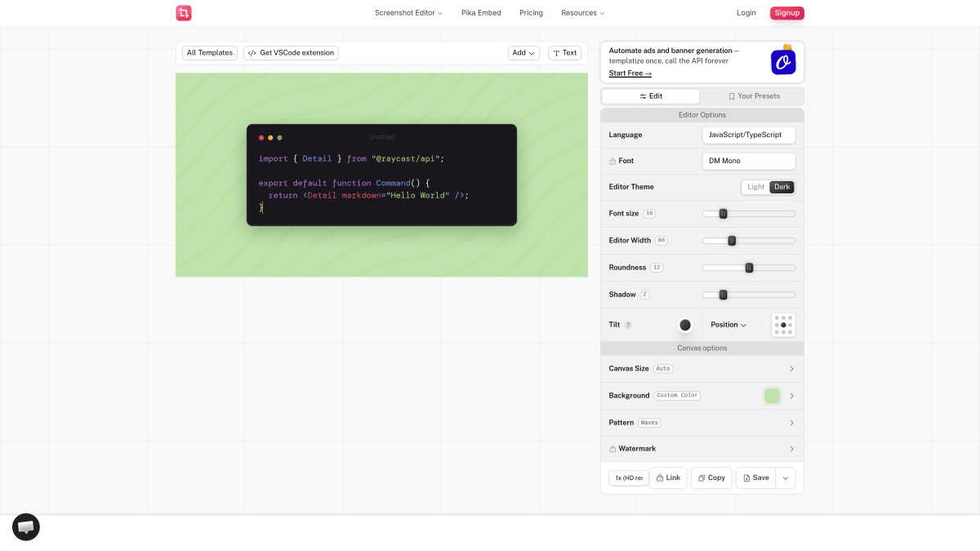Expand the Watermark options row
Viewport: 980px width, 551px height.
[702, 449]
